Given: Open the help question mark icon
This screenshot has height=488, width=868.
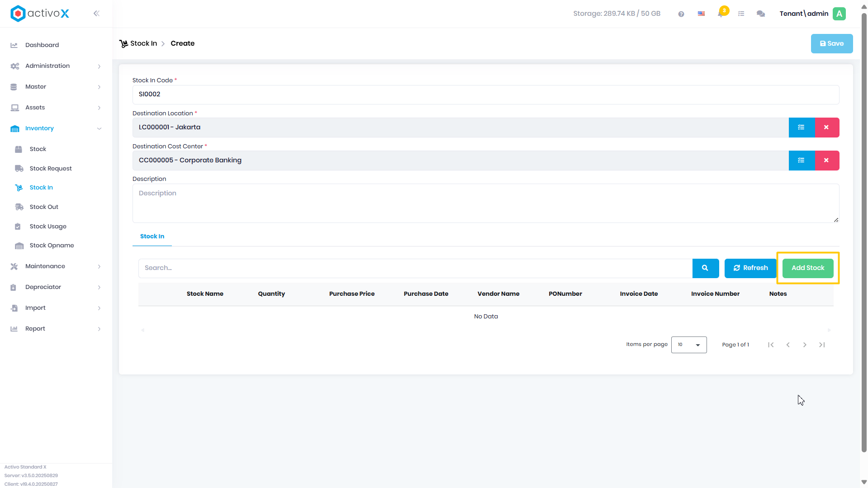Looking at the screenshot, I should pyautogui.click(x=681, y=14).
